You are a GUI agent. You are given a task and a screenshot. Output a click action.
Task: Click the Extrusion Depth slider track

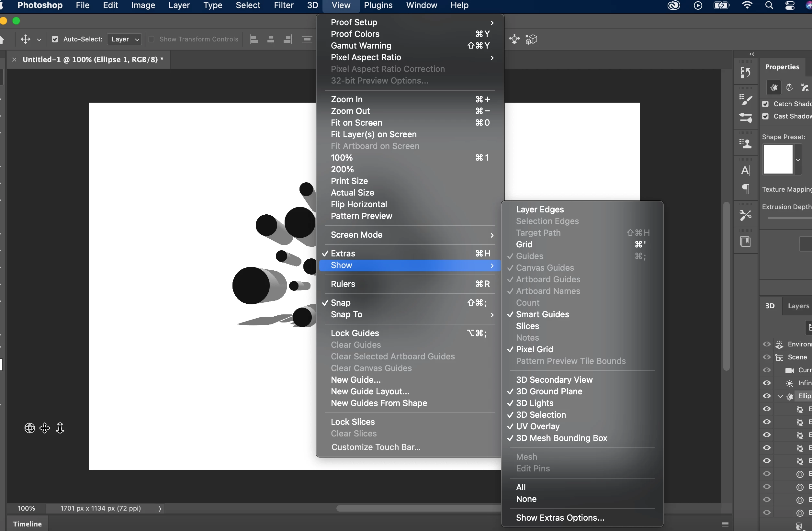click(788, 218)
